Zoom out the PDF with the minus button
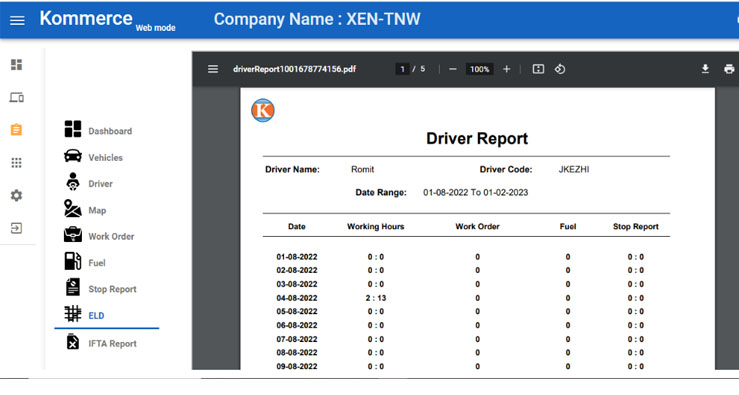Viewport: 739px width, 395px height. tap(453, 69)
